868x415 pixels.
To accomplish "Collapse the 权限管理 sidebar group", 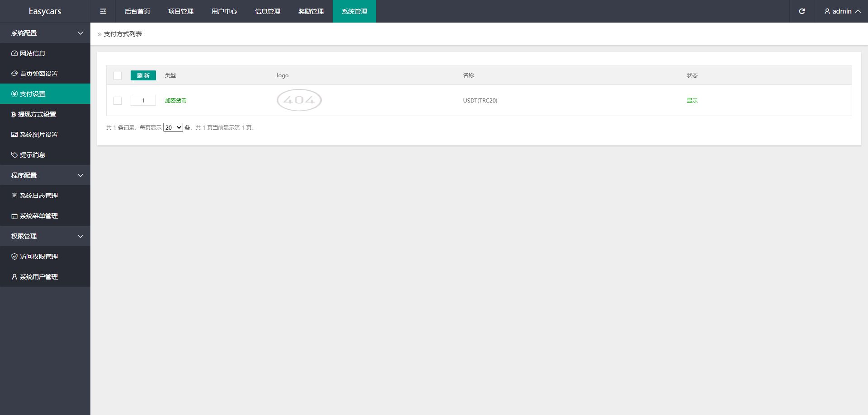I will (x=45, y=236).
